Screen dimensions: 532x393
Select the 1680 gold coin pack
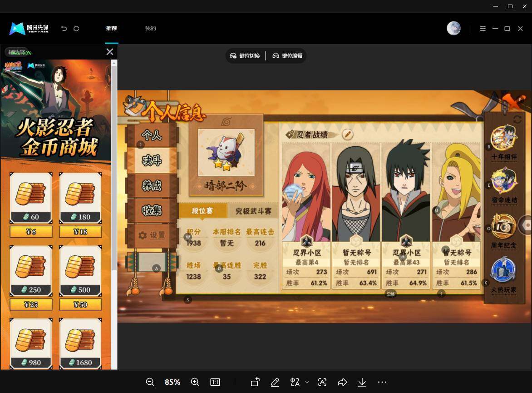80,343
